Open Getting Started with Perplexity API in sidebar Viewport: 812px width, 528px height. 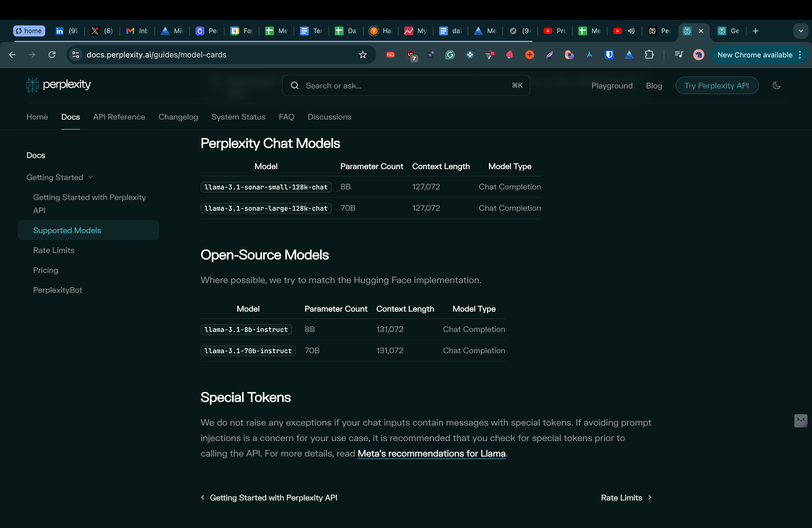[x=89, y=204]
